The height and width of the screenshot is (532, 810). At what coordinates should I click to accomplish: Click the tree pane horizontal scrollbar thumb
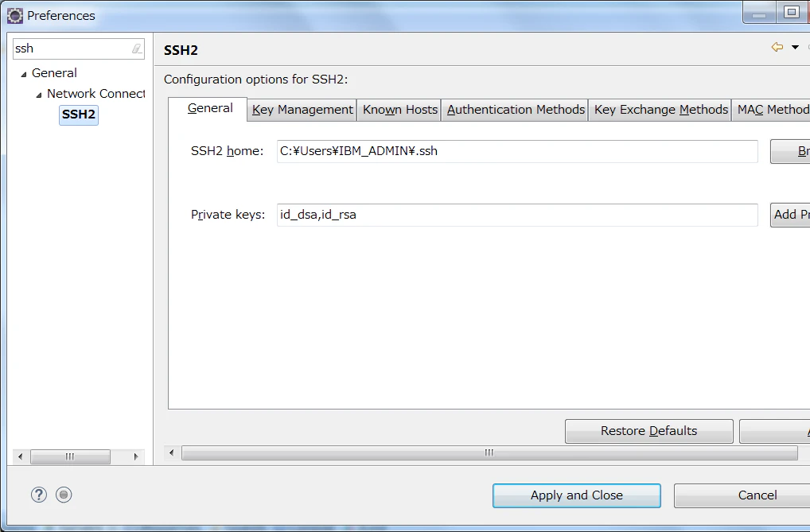coord(70,456)
